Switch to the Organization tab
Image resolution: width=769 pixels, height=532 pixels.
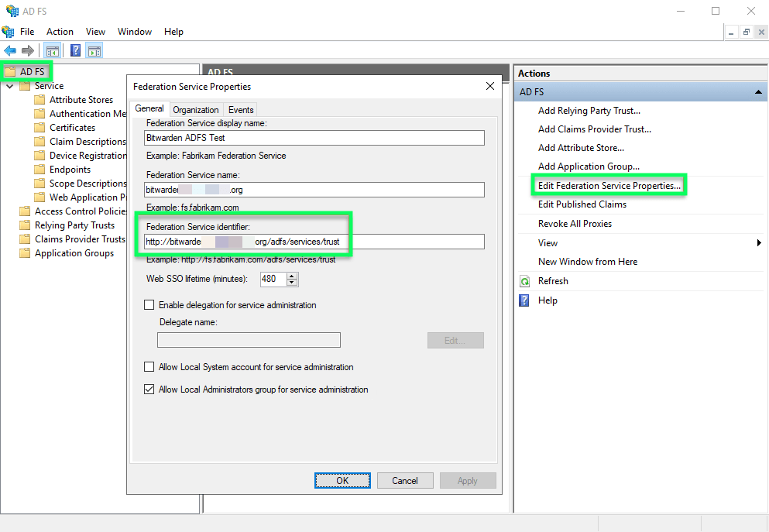(196, 109)
